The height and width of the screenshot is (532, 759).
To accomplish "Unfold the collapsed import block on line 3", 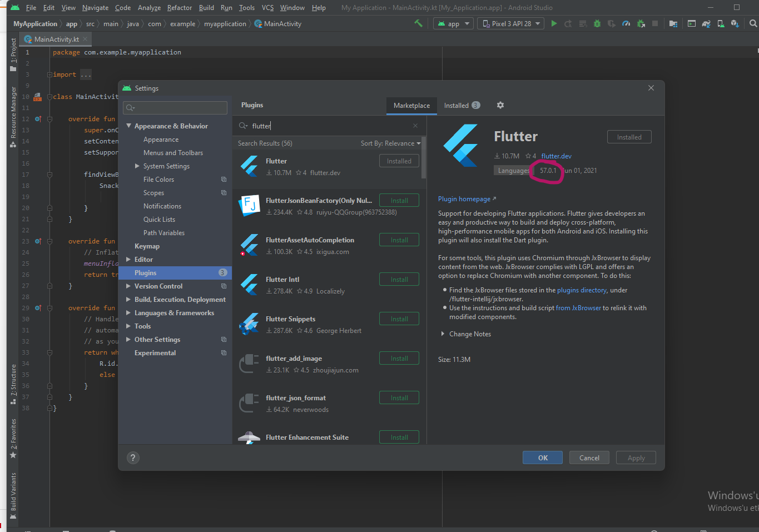I will click(49, 74).
